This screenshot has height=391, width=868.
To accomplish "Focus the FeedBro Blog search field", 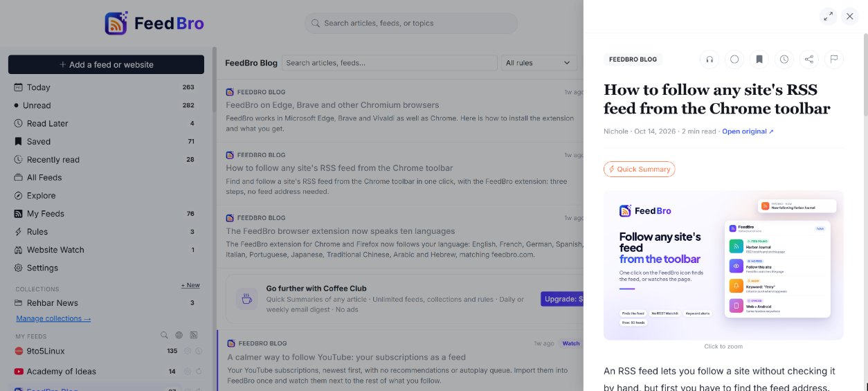I will (x=390, y=63).
